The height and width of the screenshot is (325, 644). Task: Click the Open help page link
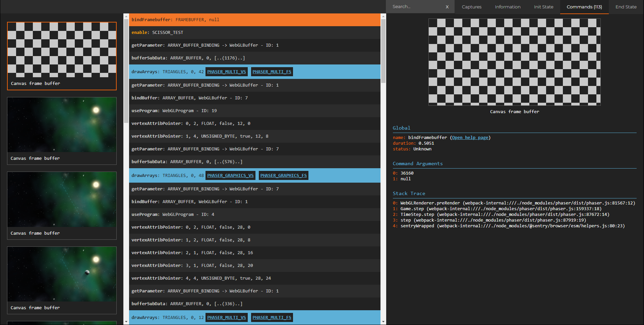coord(470,137)
